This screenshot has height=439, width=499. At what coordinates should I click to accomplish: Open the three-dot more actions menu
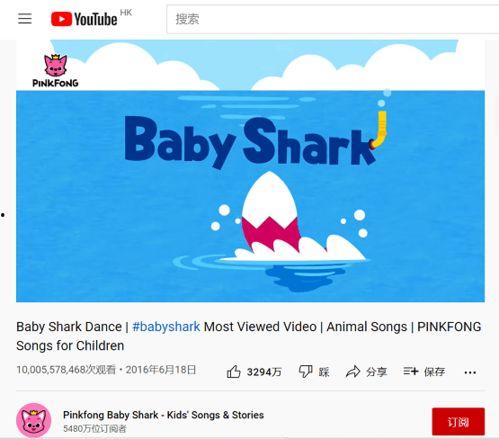point(470,372)
